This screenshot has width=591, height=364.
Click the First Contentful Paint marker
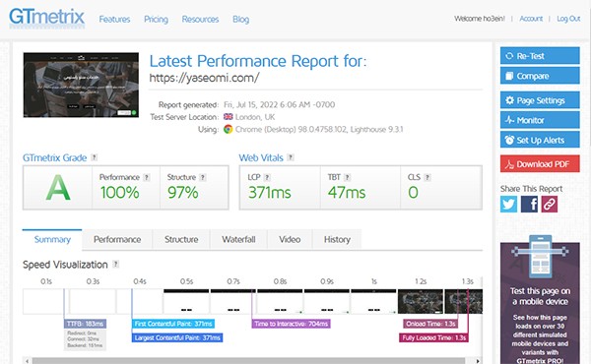(173, 324)
